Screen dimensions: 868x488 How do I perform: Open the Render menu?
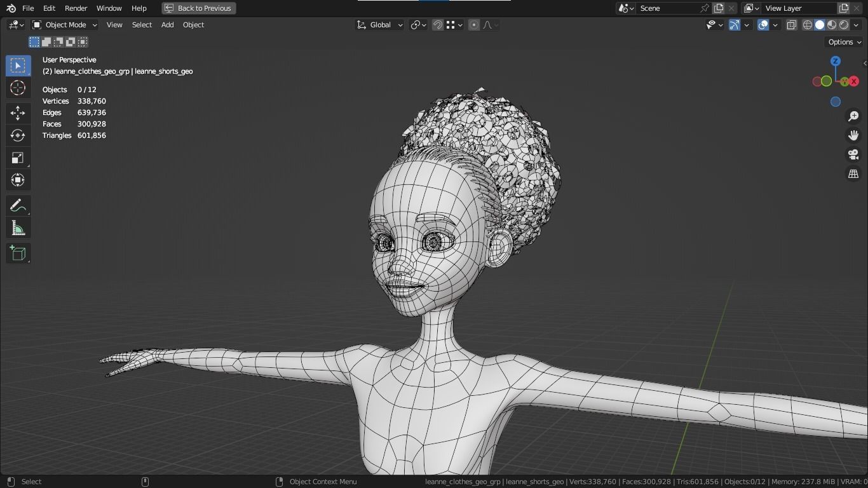click(x=76, y=8)
